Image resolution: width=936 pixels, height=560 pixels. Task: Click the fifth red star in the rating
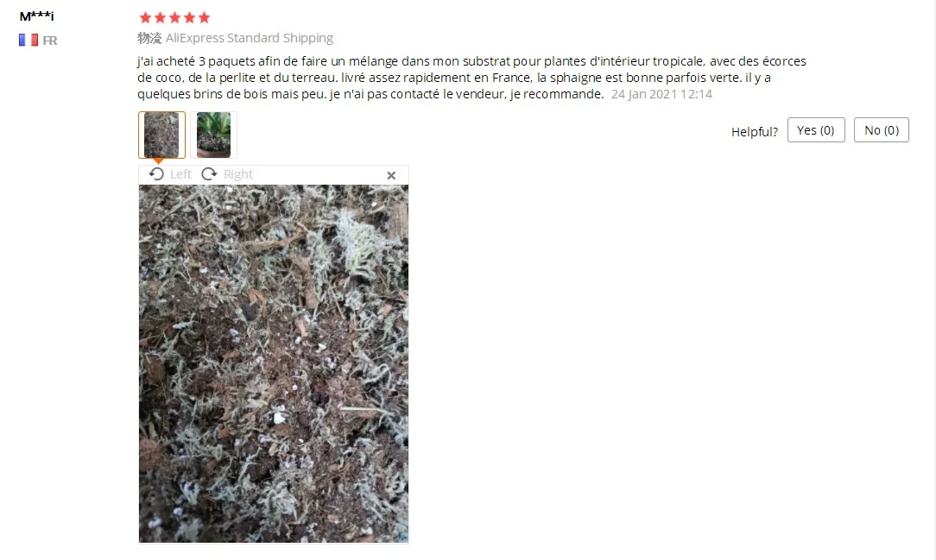[204, 18]
